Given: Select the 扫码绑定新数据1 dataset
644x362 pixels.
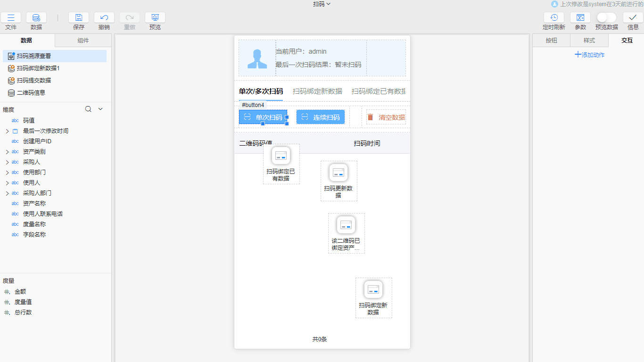Looking at the screenshot, I should point(38,68).
